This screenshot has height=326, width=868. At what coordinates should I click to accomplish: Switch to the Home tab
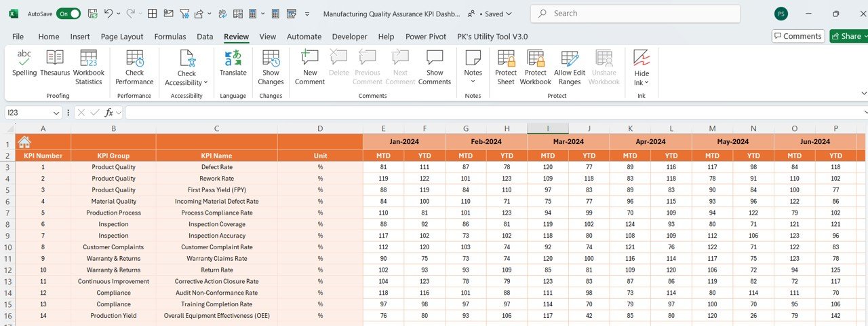point(49,37)
